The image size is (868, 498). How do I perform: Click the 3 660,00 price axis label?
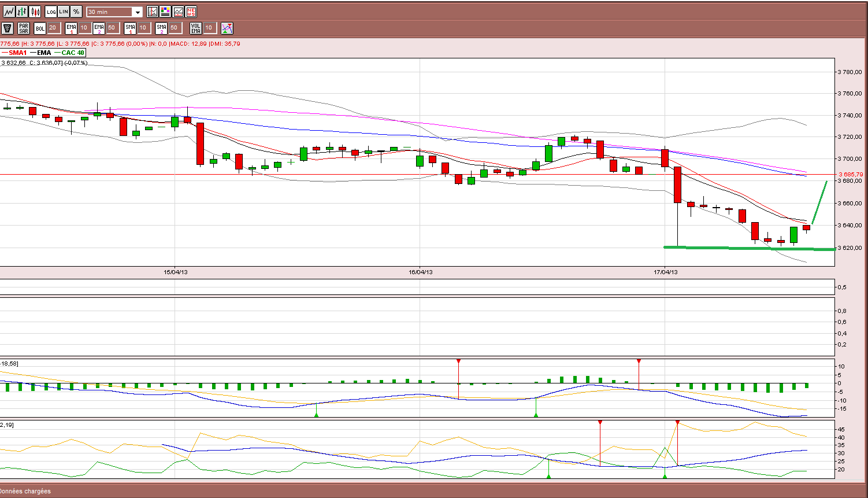[x=851, y=203]
